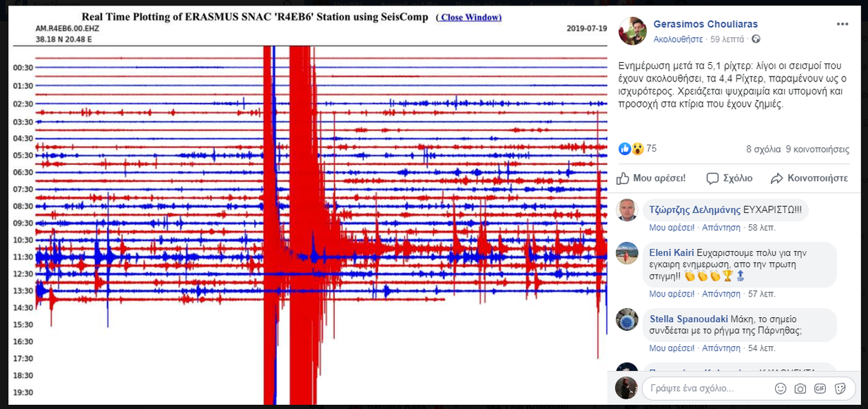Viewport: 868px width, 409px height.
Task: Click the comment speech bubble icon
Action: pos(712,178)
